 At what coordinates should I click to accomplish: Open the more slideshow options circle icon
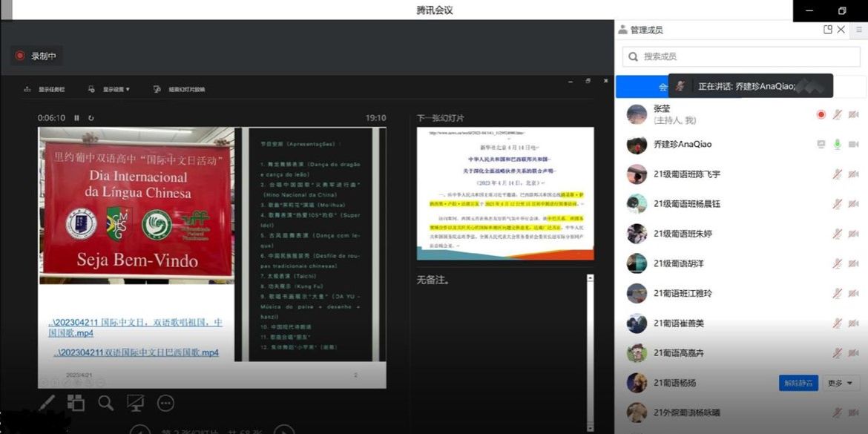click(x=165, y=403)
